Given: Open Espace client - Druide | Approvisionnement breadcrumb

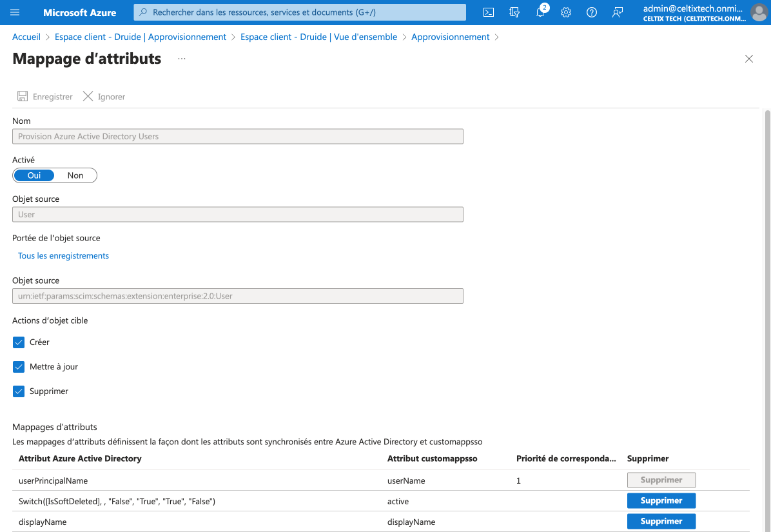Looking at the screenshot, I should (x=141, y=37).
